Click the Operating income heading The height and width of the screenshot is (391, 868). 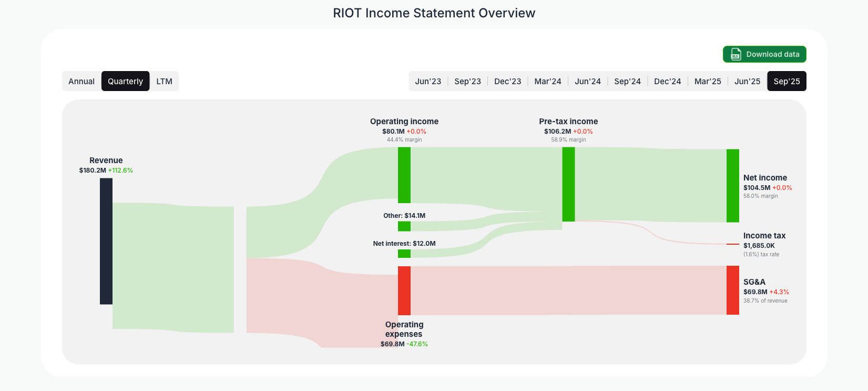pos(404,122)
